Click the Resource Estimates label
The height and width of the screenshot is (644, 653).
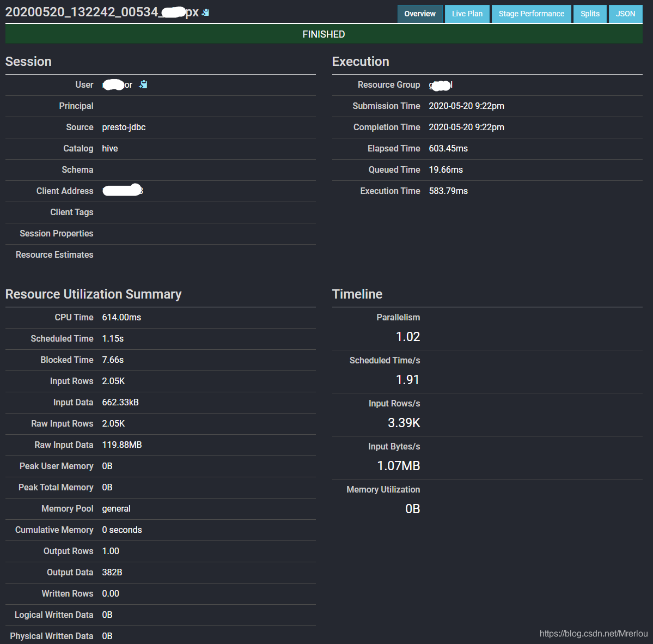click(x=54, y=254)
